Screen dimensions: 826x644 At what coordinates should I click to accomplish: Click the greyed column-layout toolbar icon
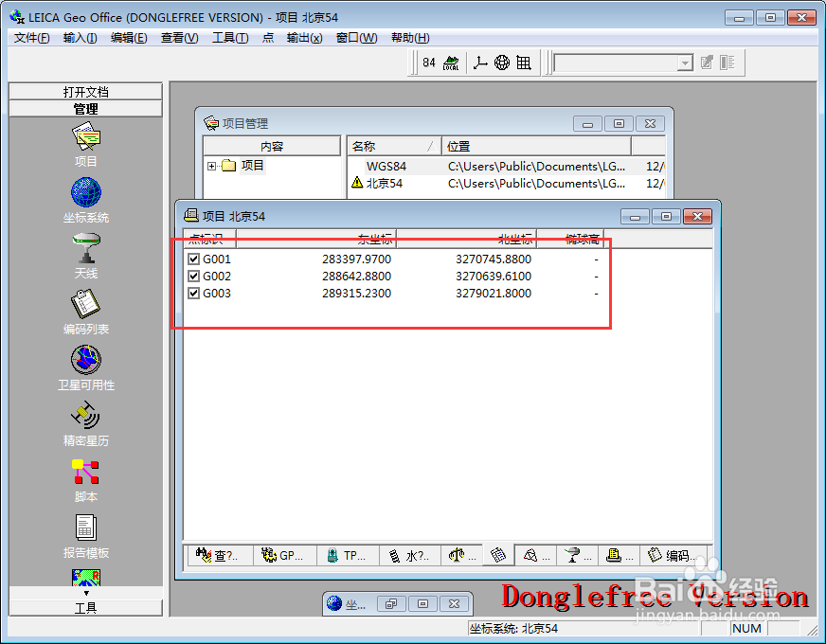coord(727,63)
